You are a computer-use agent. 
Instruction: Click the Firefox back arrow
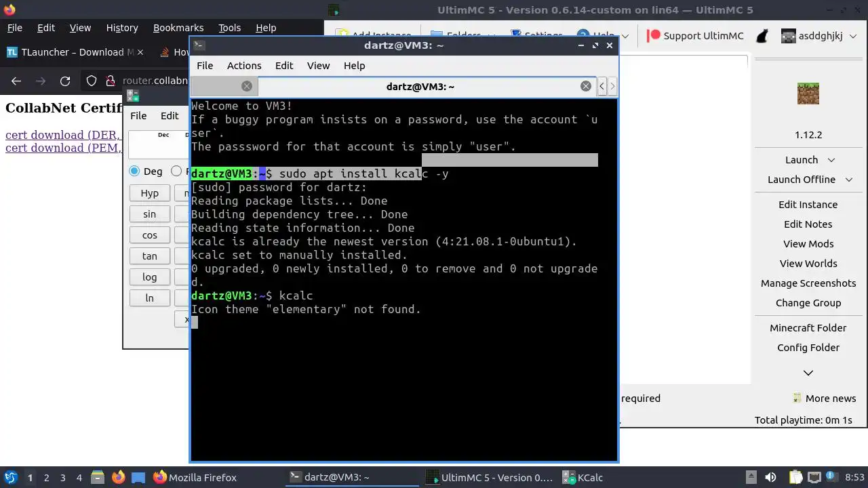click(x=16, y=81)
